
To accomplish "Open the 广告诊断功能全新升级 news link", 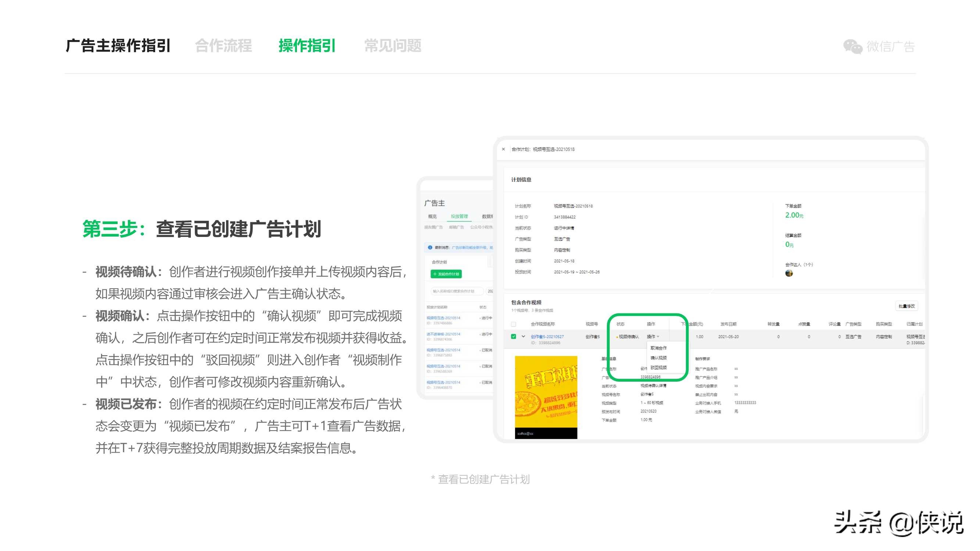I will click(472, 248).
